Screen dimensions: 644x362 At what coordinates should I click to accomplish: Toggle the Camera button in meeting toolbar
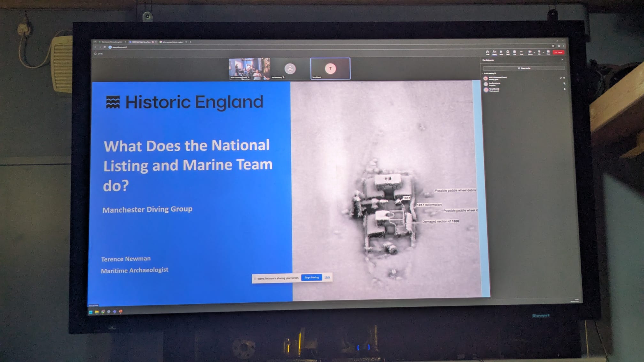(x=530, y=52)
